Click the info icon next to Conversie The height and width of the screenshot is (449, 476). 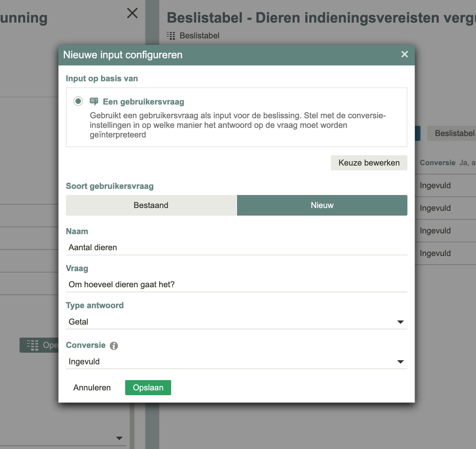click(x=114, y=345)
